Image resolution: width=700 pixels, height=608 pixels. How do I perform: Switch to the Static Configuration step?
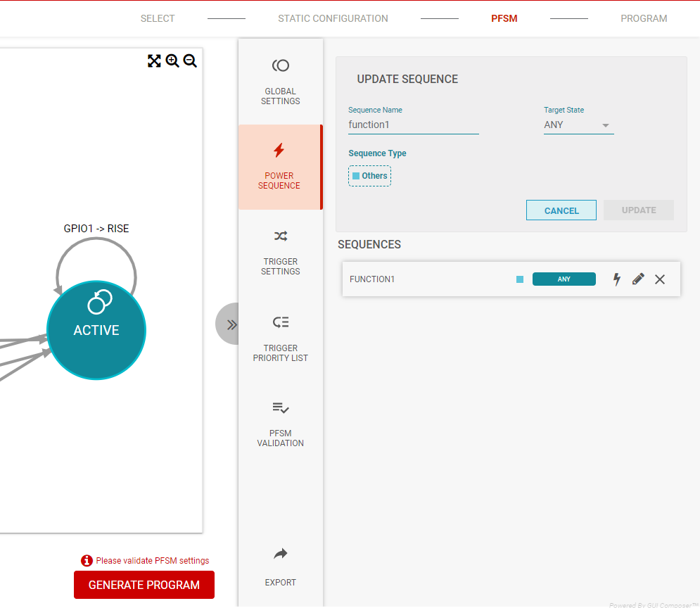pyautogui.click(x=333, y=18)
